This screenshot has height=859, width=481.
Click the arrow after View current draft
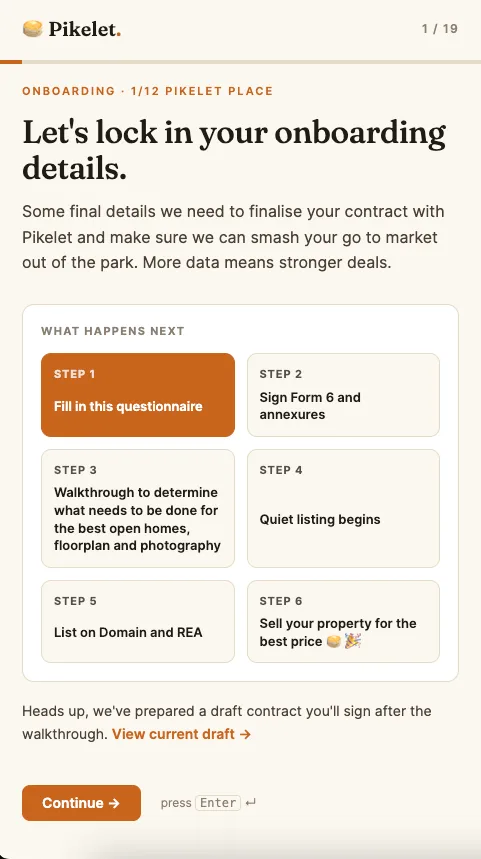(245, 734)
